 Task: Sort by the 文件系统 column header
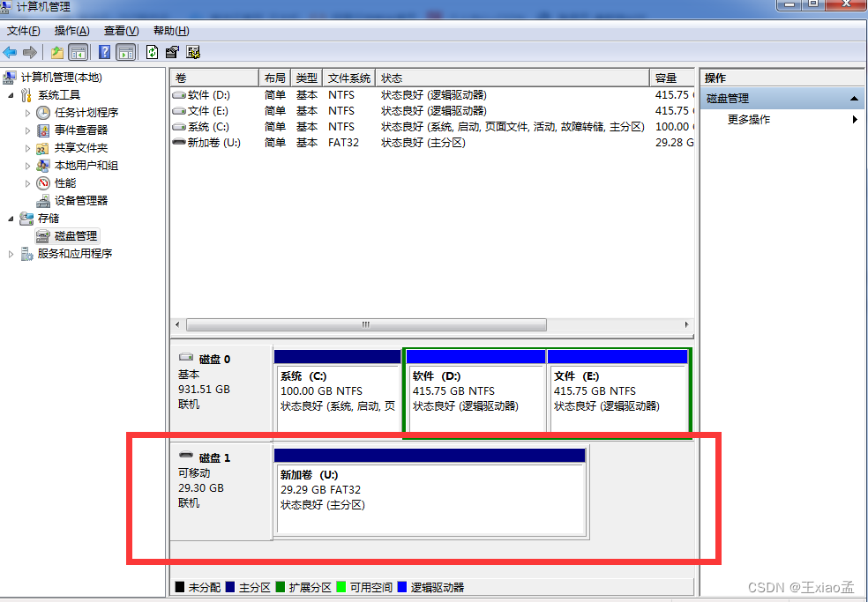pyautogui.click(x=348, y=78)
